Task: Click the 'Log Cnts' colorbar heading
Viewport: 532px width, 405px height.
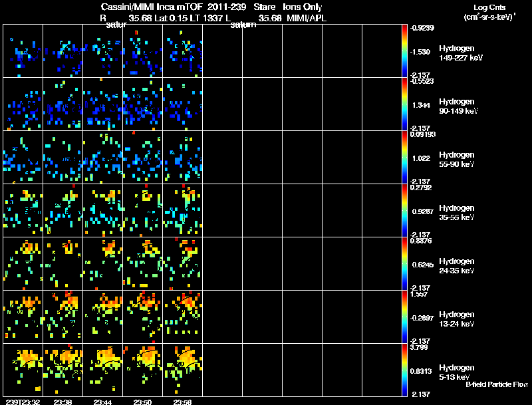Action: coord(489,7)
